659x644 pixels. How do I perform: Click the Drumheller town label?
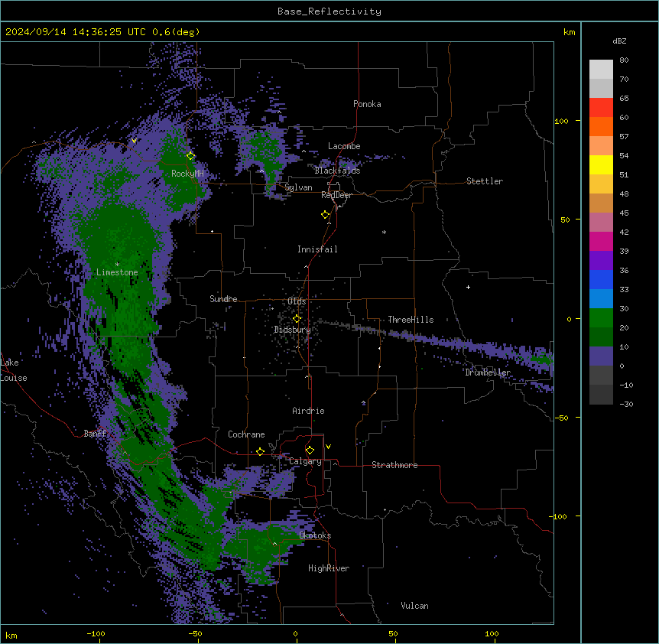488,372
